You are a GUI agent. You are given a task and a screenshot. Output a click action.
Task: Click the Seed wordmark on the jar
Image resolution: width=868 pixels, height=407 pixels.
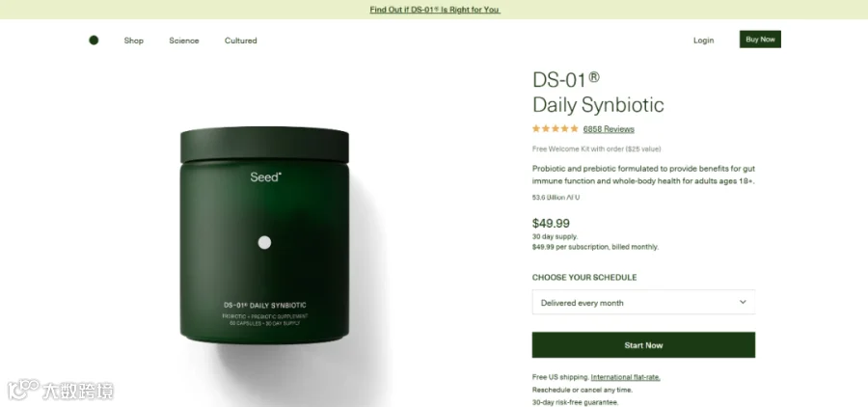point(265,177)
